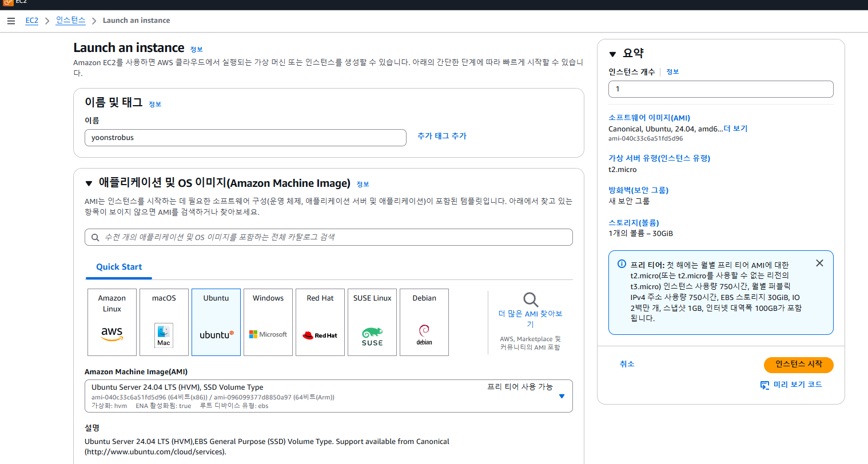This screenshot has width=868, height=464.
Task: Go to 인스턴스 breadcrumb link
Action: [71, 21]
